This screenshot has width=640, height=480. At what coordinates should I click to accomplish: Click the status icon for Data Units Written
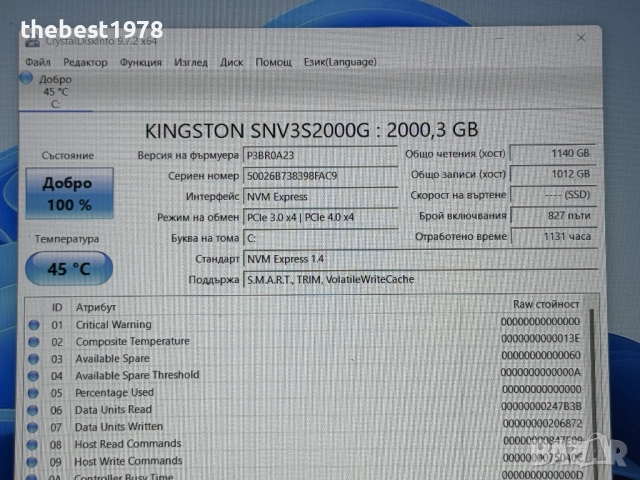[33, 427]
